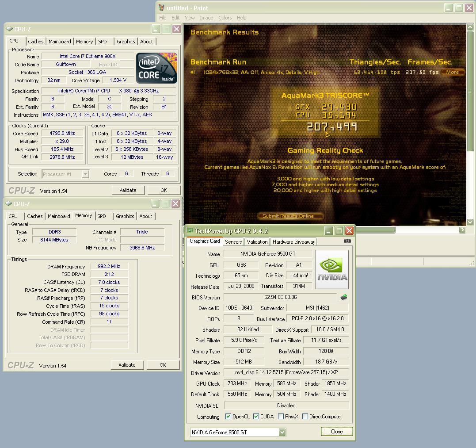The image size is (476, 448).
Task: Click the Multiplier x 29.0 field
Action: tap(62, 141)
